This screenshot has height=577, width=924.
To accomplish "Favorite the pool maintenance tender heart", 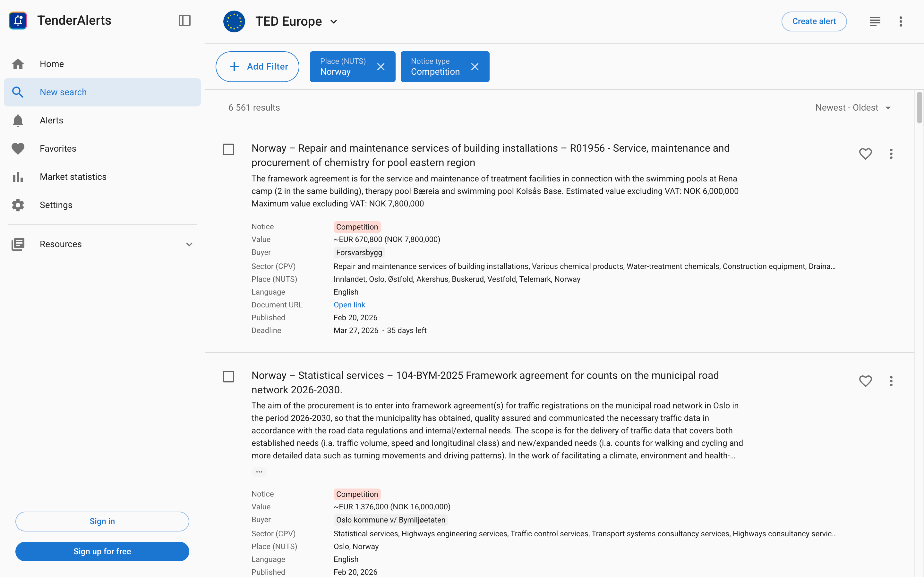I will (x=865, y=154).
